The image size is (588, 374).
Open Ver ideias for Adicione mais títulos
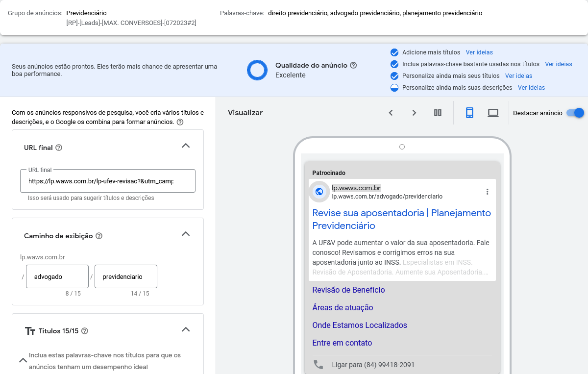pos(479,52)
